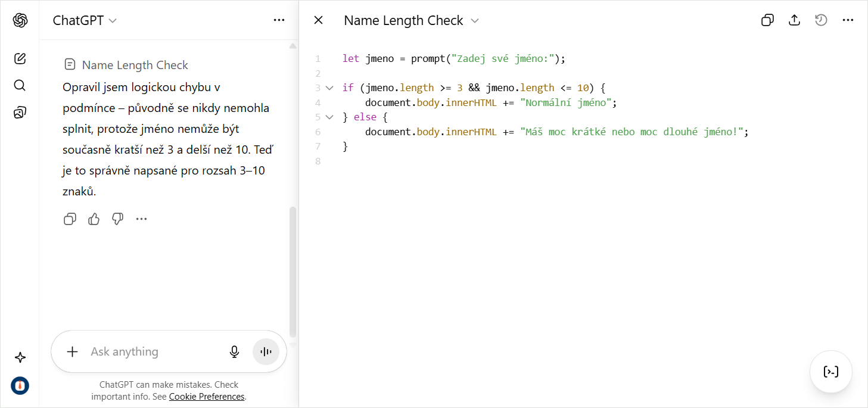Open the console with the terminal button
This screenshot has height=408, width=868.
[x=830, y=371]
